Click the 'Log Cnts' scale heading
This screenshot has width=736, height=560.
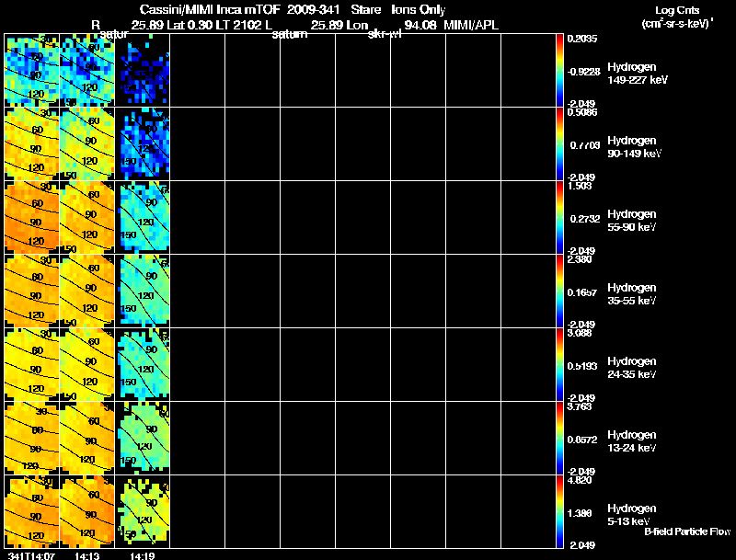point(677,10)
